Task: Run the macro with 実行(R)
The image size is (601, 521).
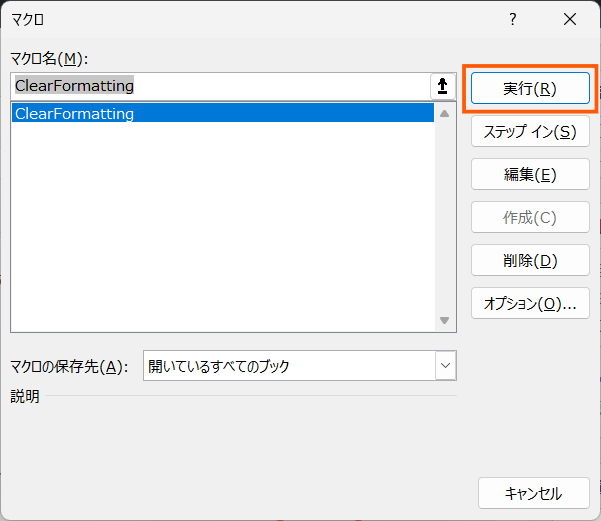Action: click(529, 88)
